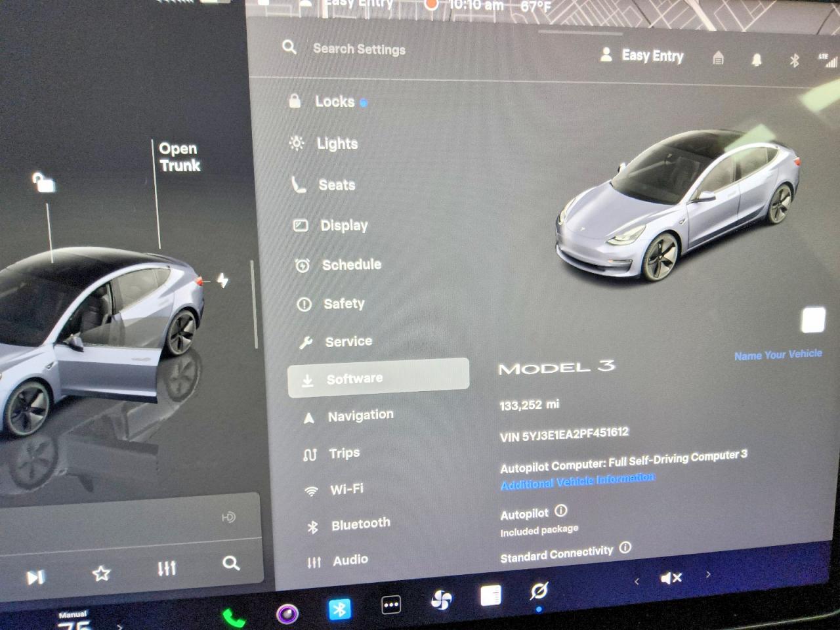This screenshot has width=840, height=630.
Task: Decrease volume with left arrow
Action: (x=637, y=581)
